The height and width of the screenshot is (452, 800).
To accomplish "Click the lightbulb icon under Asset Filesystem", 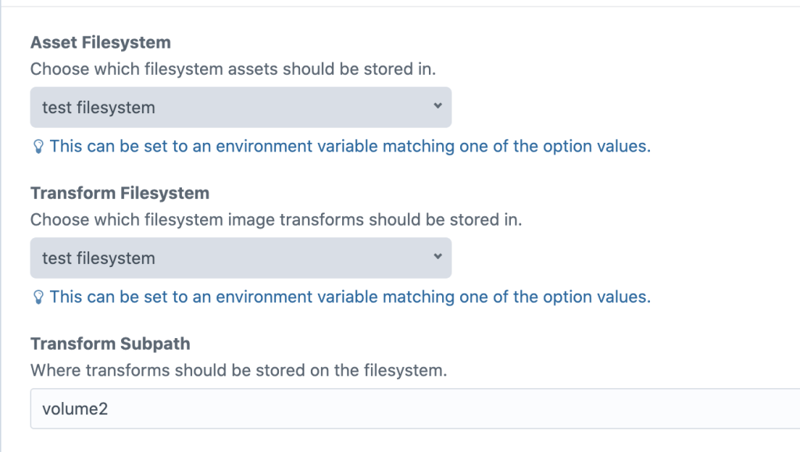I will pos(38,146).
